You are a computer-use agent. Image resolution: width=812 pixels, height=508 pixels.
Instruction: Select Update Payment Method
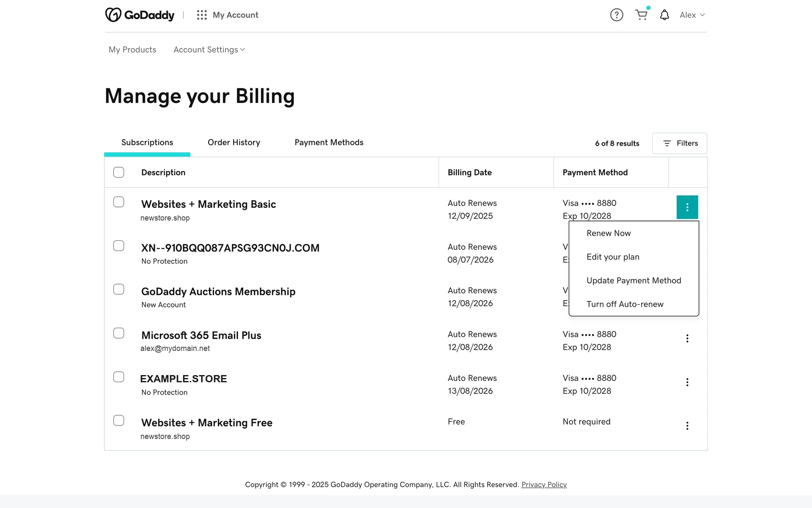634,281
